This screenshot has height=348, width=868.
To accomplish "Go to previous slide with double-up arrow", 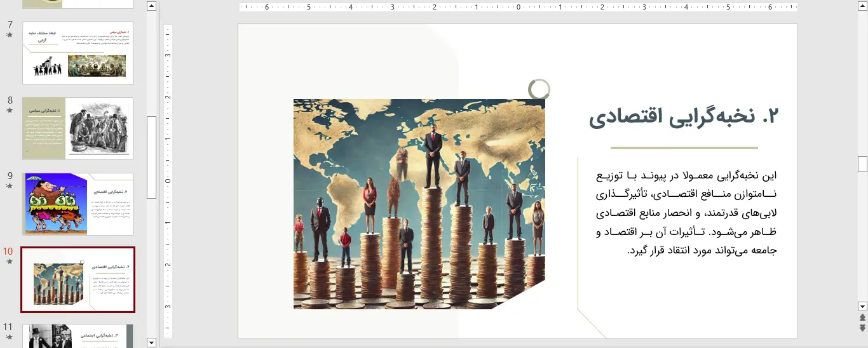I will [862, 317].
